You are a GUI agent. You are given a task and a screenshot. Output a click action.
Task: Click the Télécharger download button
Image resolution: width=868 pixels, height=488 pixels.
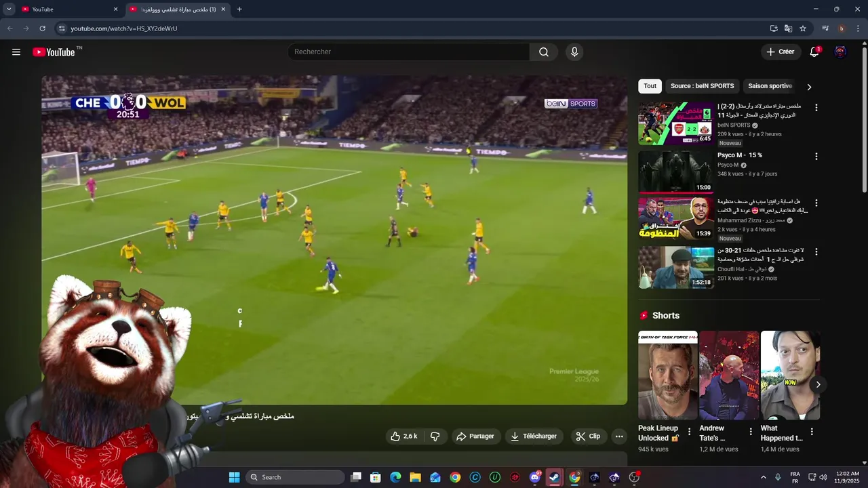[534, 436]
